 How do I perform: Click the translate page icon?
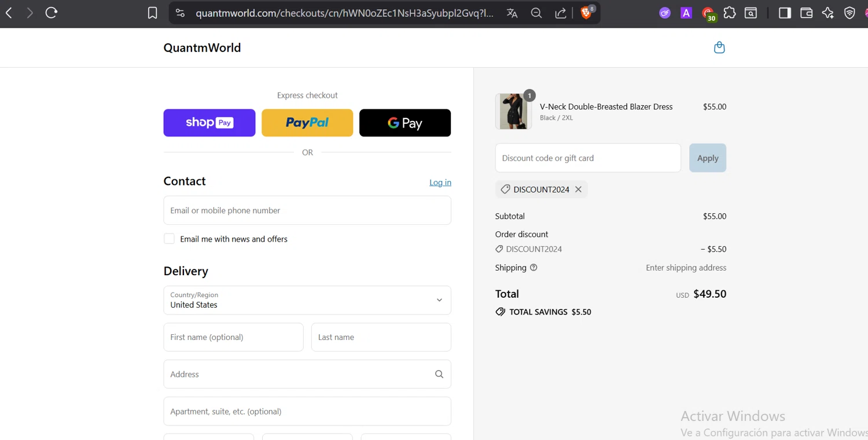(x=512, y=13)
